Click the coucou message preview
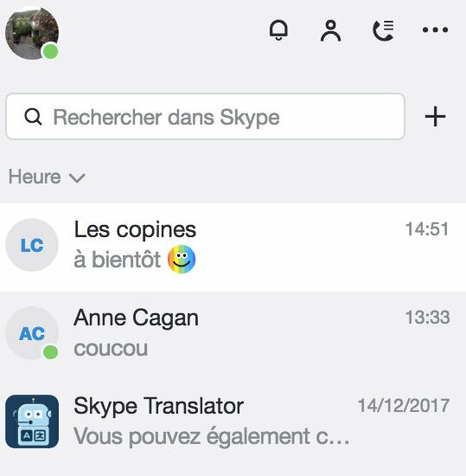Viewport: 466px width, 476px height. pyautogui.click(x=111, y=349)
